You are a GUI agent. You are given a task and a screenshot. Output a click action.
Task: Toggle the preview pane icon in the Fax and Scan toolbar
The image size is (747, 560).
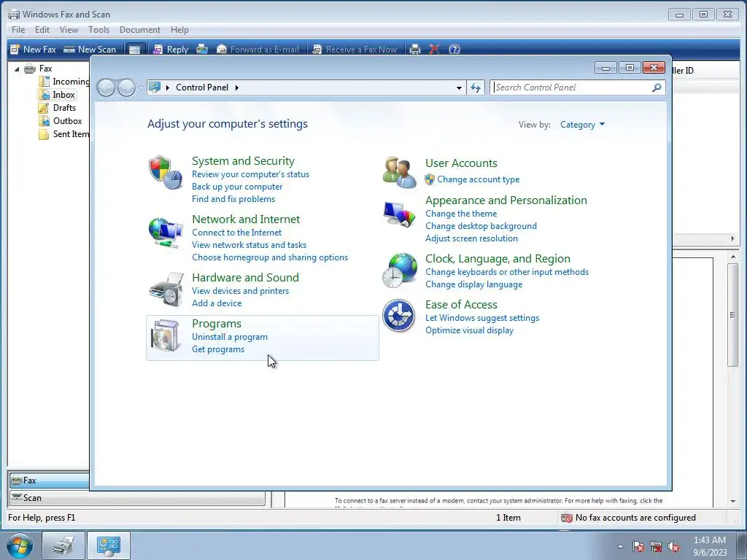(x=134, y=50)
